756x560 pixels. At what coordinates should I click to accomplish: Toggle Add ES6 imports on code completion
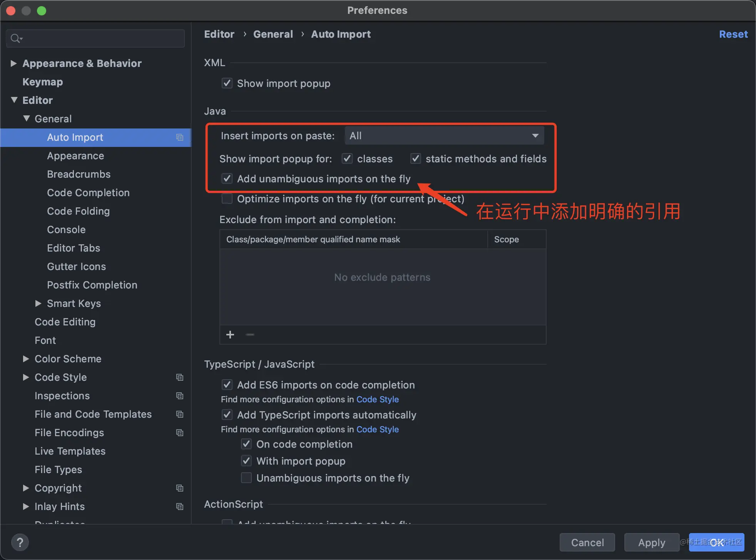[227, 385]
